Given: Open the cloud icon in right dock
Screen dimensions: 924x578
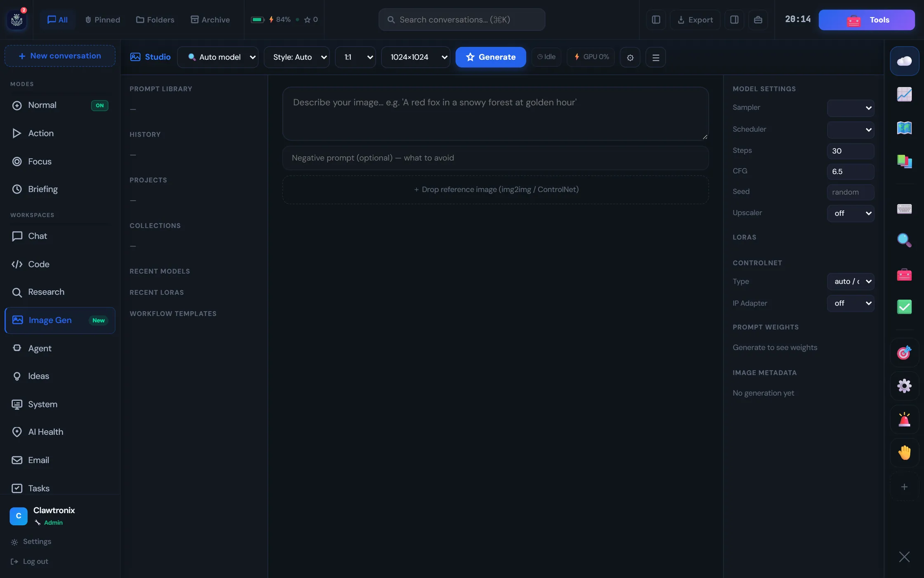Looking at the screenshot, I should click(x=904, y=61).
